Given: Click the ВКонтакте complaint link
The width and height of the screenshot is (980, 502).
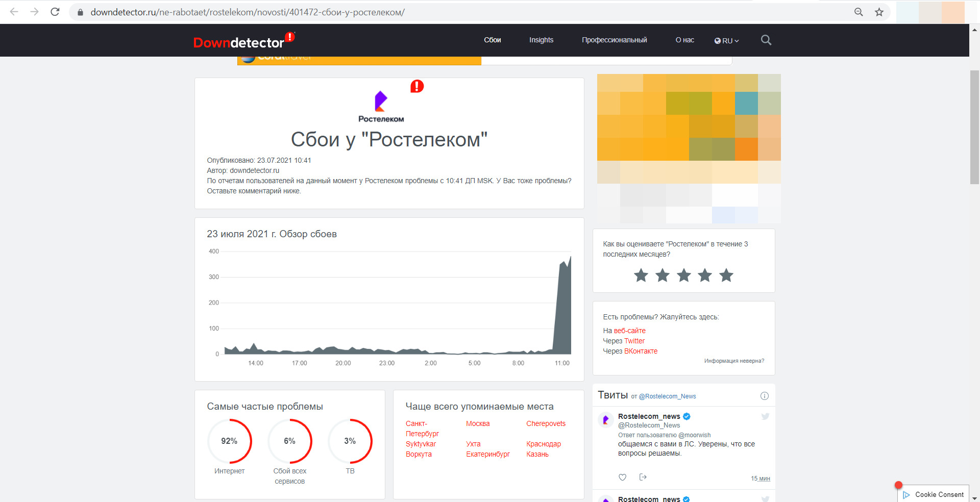Looking at the screenshot, I should (641, 351).
